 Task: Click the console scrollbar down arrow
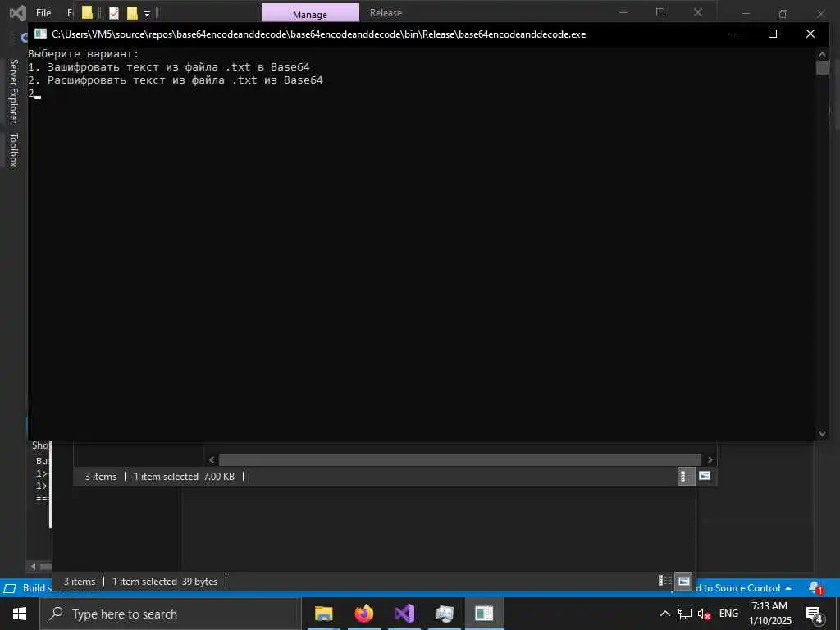coord(822,433)
